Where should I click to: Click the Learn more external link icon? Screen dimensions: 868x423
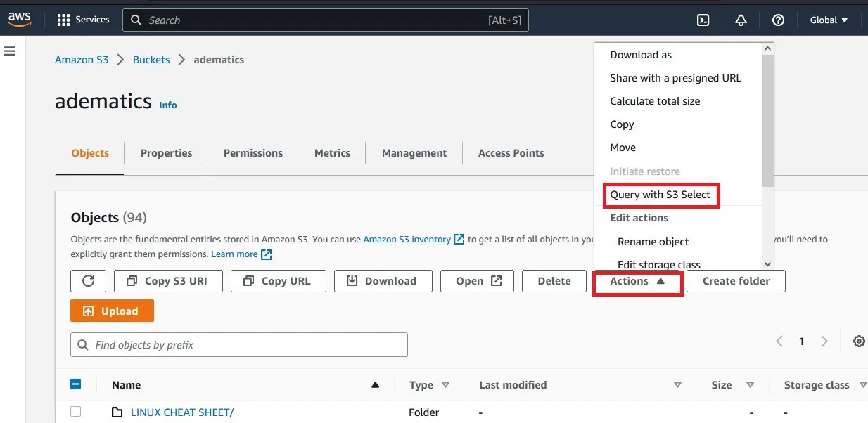point(267,254)
